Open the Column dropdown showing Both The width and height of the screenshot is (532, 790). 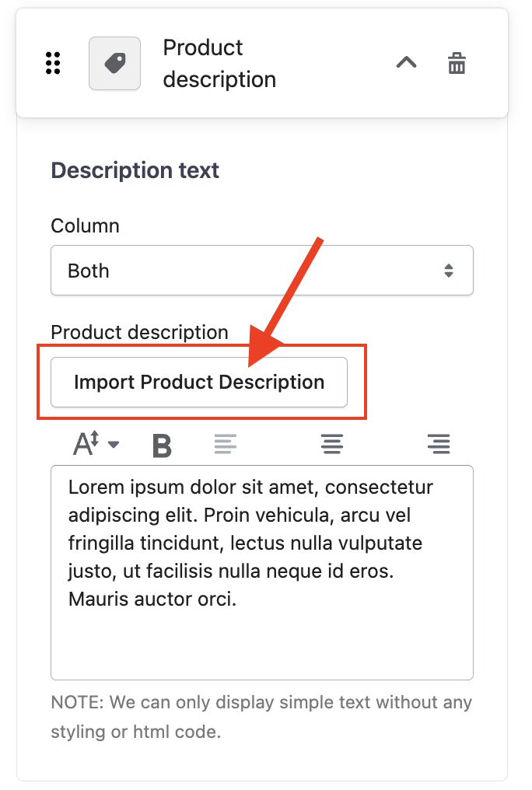point(261,271)
